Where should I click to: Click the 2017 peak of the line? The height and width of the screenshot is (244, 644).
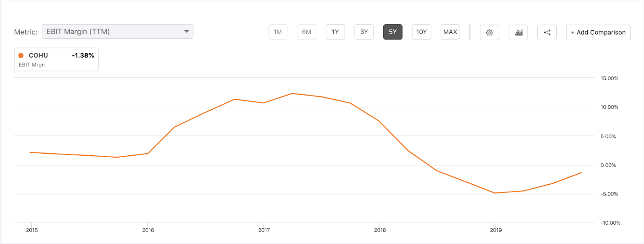[x=293, y=94]
